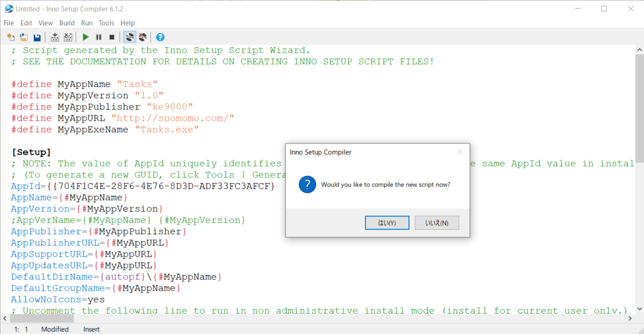The image size is (644, 334).
Task: Close the Inno Setup Compiler dialog
Action: 460,152
